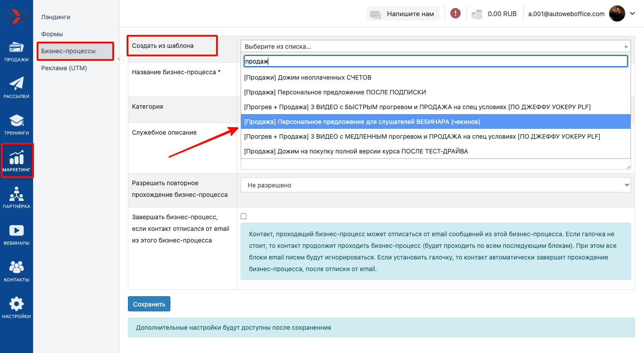Select the Дожим неоплаченных СЧЕТОВ template option

pos(308,77)
